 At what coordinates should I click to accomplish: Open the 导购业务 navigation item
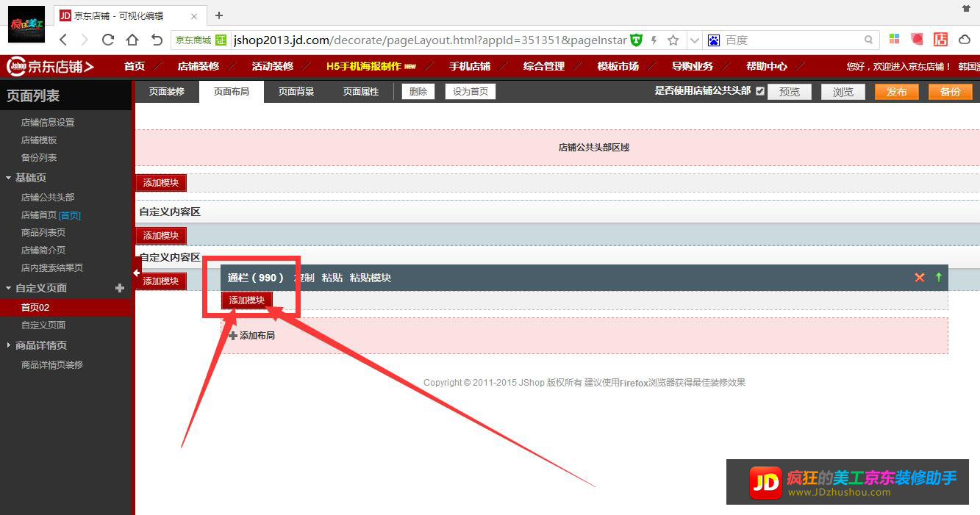693,66
